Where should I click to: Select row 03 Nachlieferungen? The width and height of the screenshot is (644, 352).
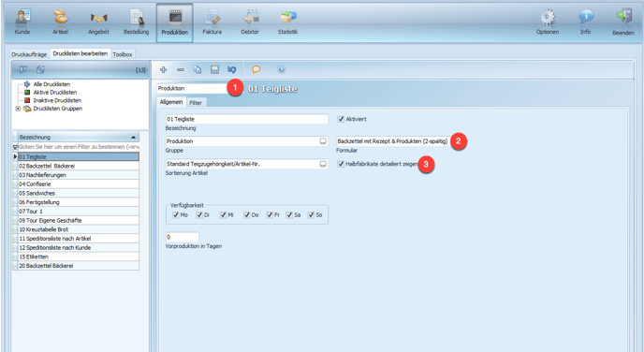79,175
